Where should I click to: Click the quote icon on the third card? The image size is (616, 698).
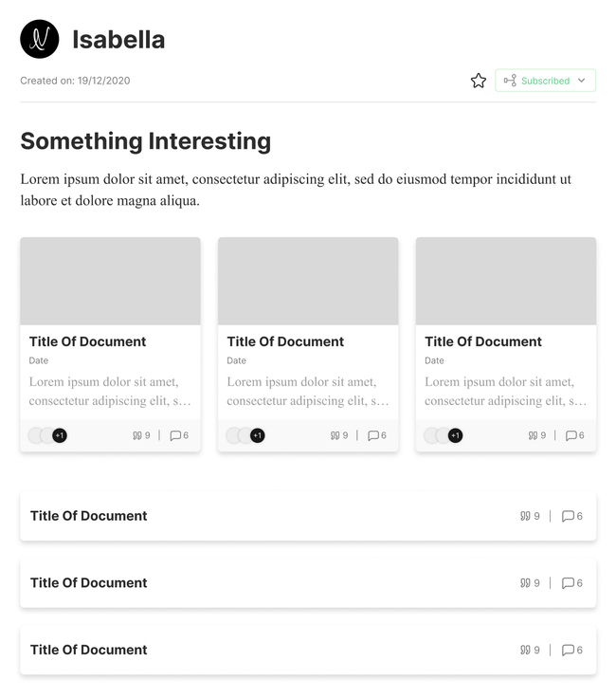tap(533, 435)
